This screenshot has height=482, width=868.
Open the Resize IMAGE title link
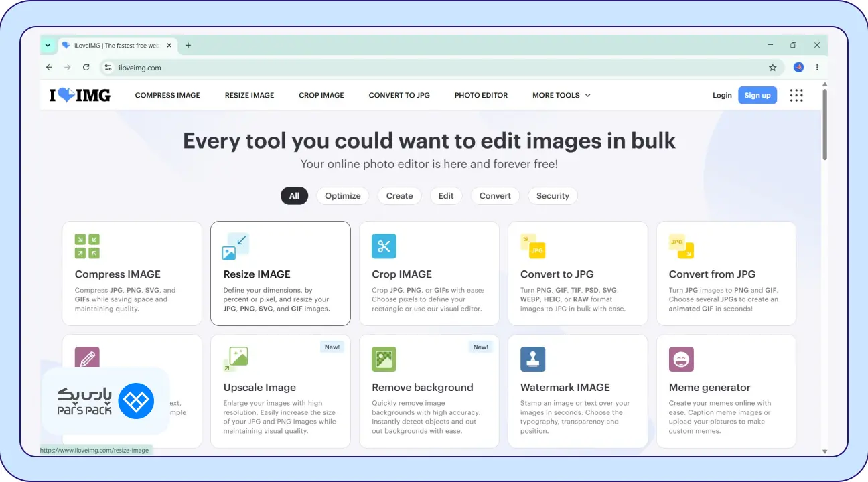(x=257, y=274)
